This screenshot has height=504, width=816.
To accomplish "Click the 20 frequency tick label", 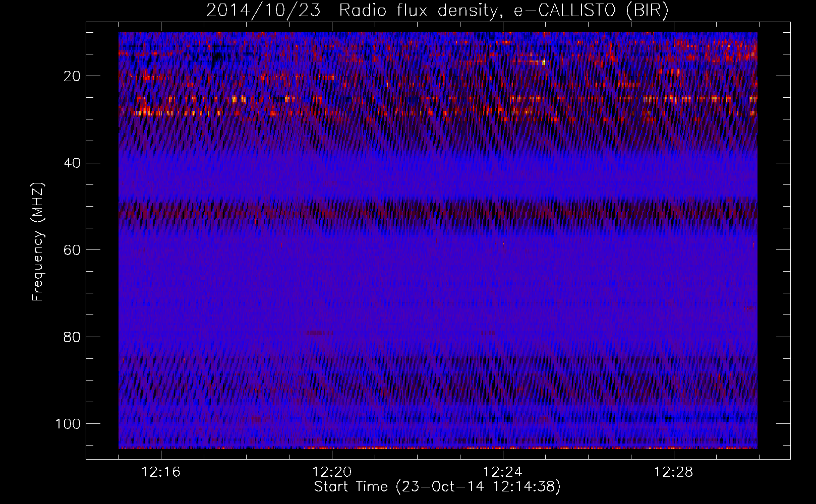I will coord(73,76).
